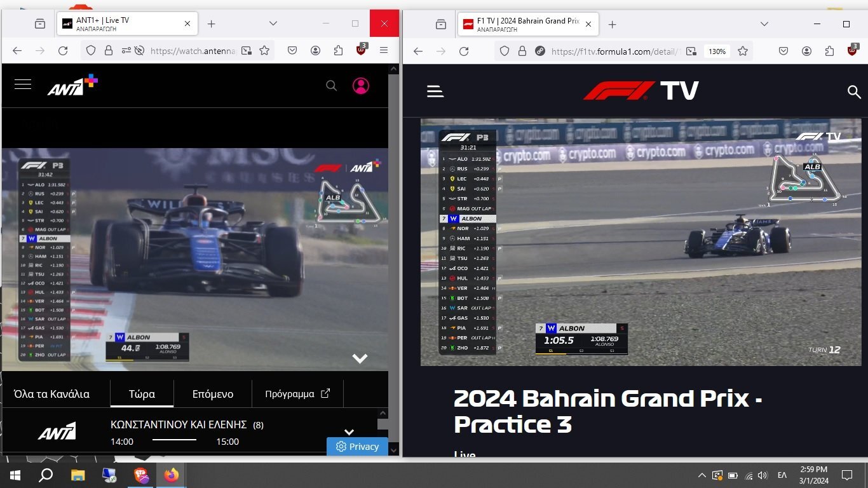Open the Privacy settings button

point(357,447)
